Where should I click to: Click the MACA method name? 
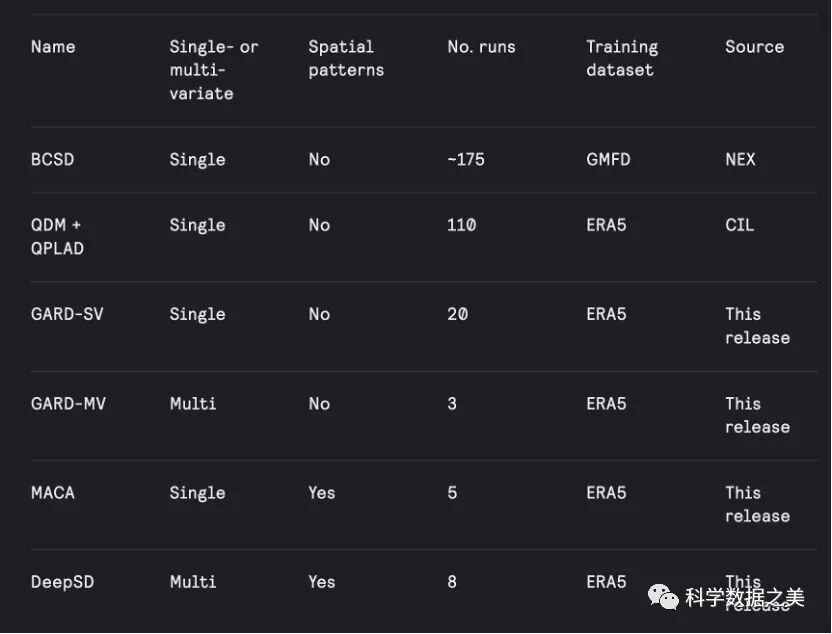click(53, 493)
